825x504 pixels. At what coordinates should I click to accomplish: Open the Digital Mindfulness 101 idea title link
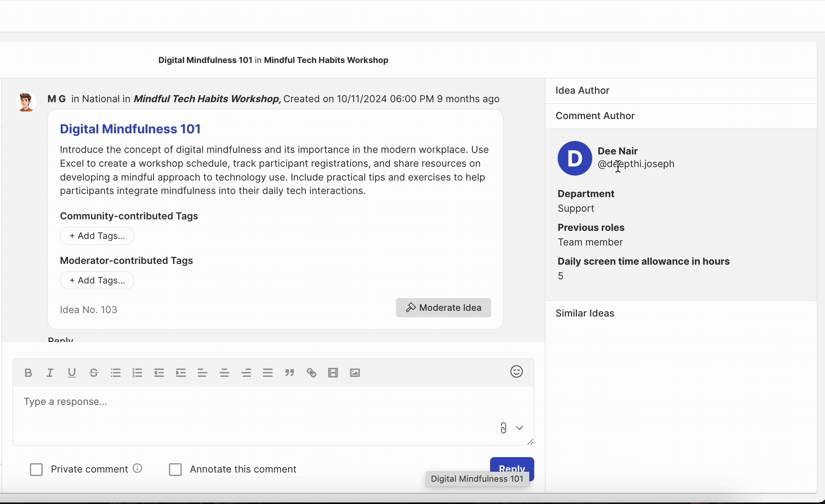130,129
